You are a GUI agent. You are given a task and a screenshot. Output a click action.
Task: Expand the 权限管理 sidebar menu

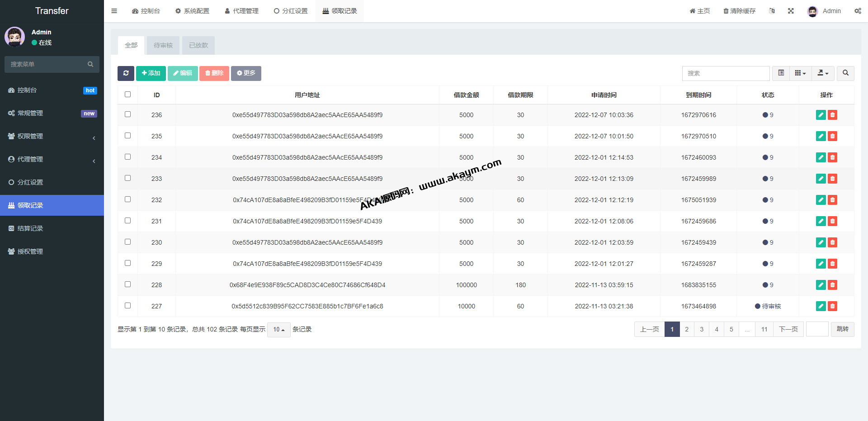click(x=52, y=136)
